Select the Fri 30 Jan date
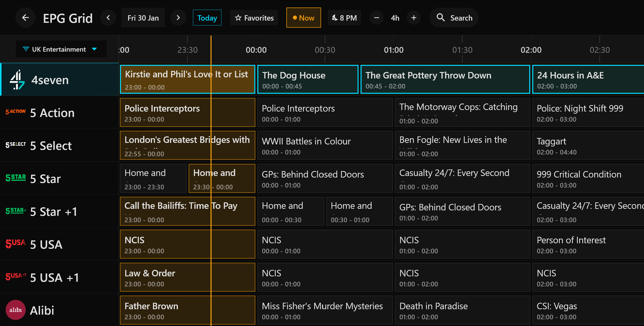The height and width of the screenshot is (326, 644). pos(143,17)
